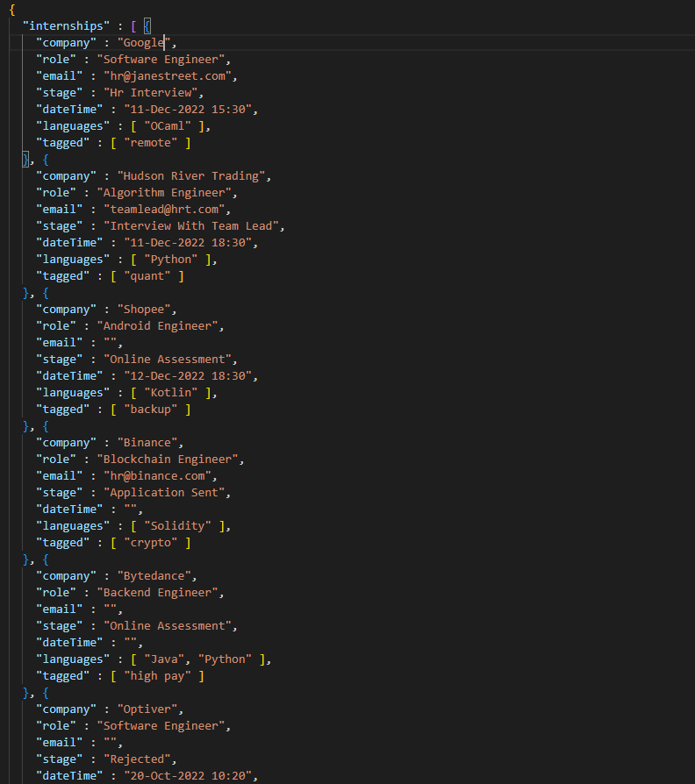This screenshot has width=695, height=784.
Task: Click the "Software Engineer" role in Google entry
Action: [161, 59]
